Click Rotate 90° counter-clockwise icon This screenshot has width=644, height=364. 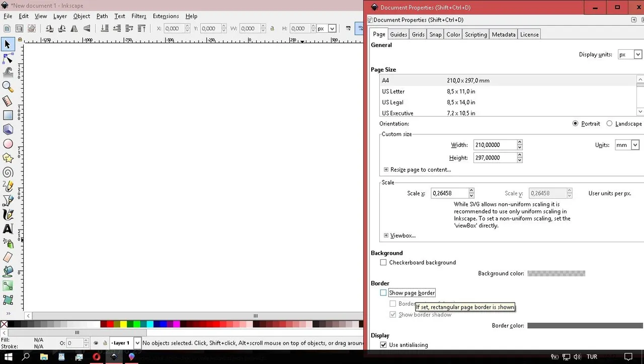pos(50,29)
